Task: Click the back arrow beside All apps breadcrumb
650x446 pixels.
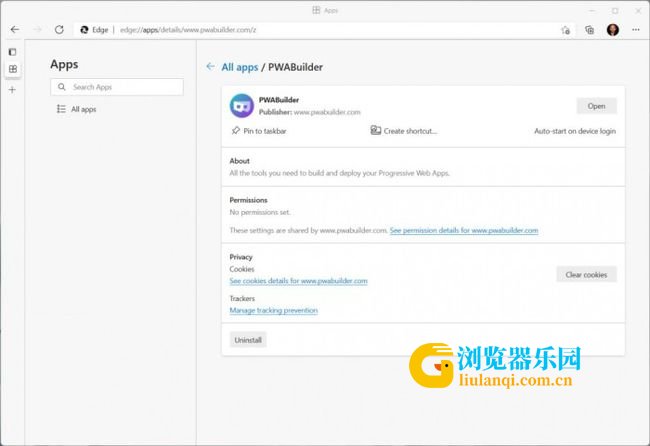Action: tap(211, 66)
